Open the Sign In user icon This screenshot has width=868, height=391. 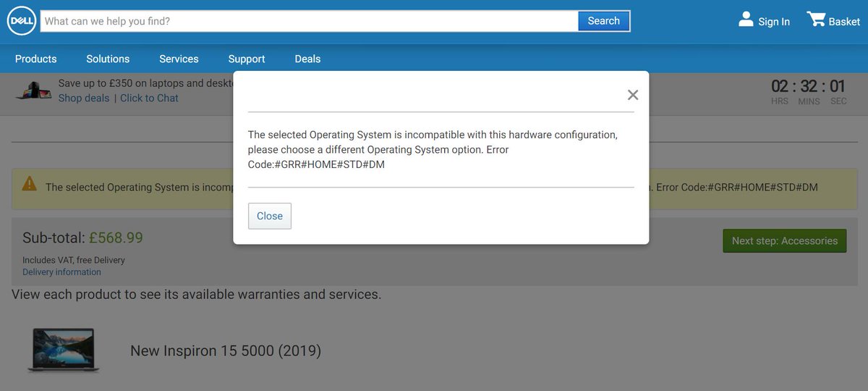[746, 20]
